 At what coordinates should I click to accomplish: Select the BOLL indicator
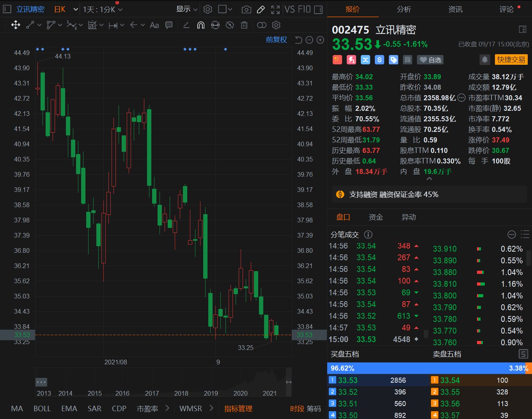point(42,408)
